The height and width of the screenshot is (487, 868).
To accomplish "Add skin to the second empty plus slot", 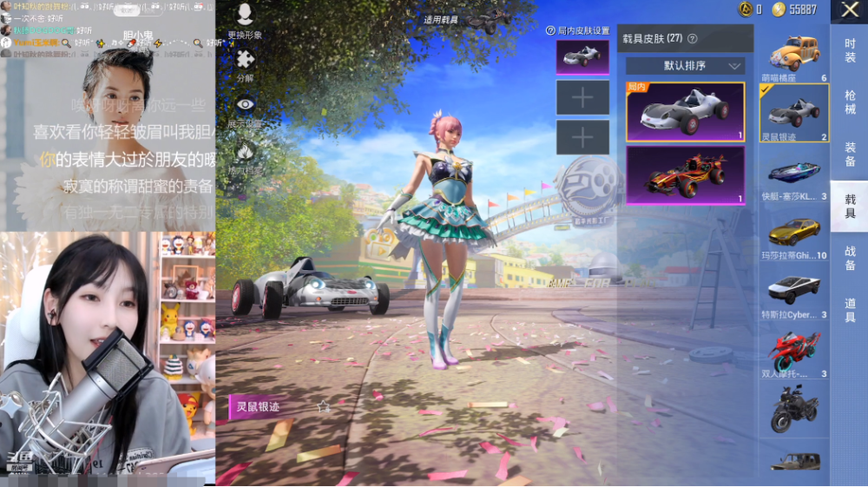I will coord(582,137).
